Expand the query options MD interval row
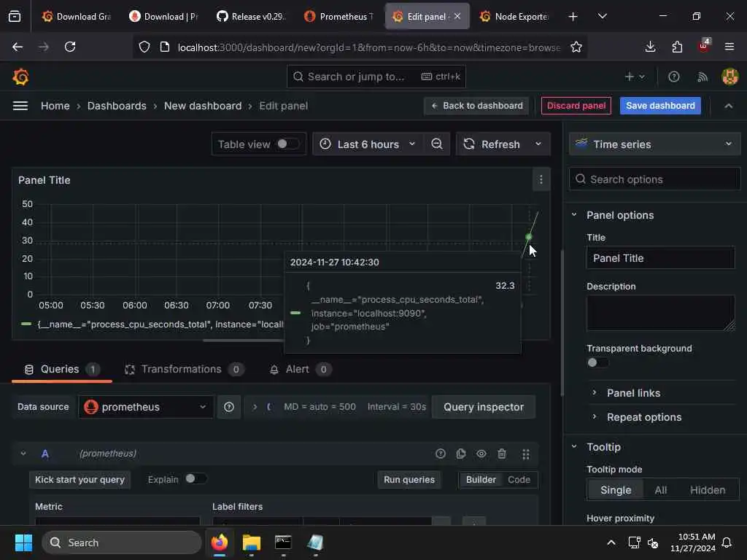747x560 pixels. [255, 407]
